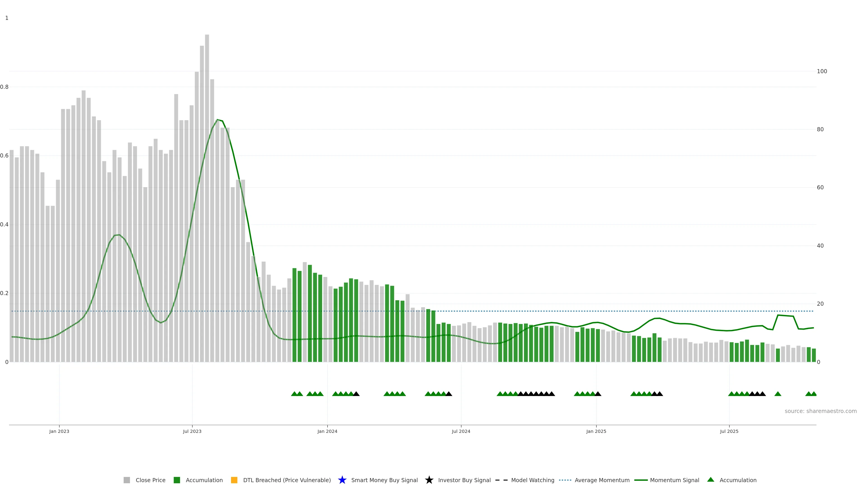Click the tallest gray price bar
This screenshot has width=868, height=488.
(x=207, y=202)
